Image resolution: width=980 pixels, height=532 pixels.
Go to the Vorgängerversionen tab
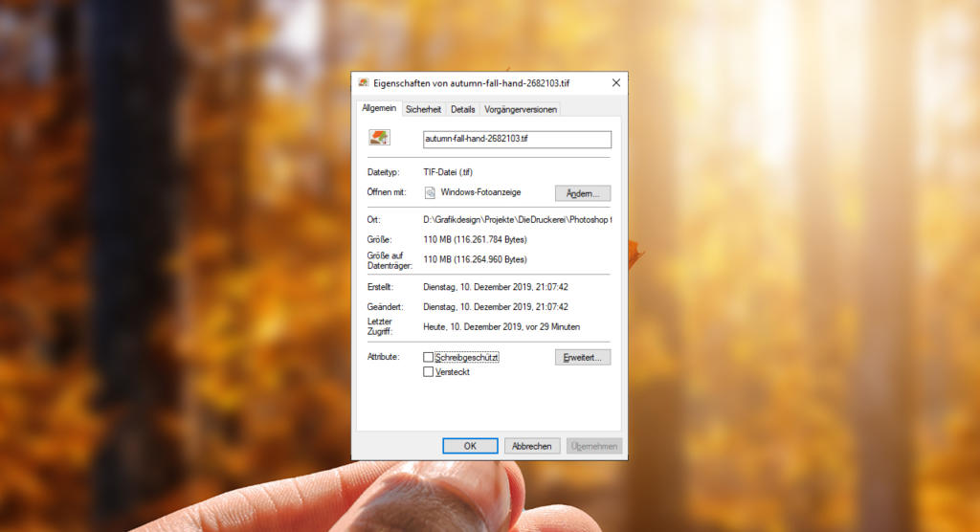(x=520, y=109)
